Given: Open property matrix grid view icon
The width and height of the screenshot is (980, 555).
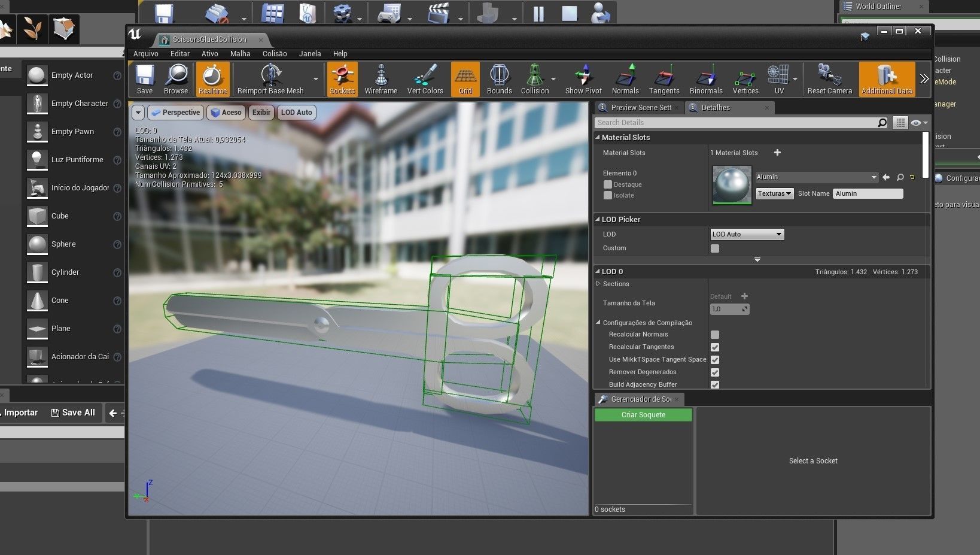Looking at the screenshot, I should (900, 123).
